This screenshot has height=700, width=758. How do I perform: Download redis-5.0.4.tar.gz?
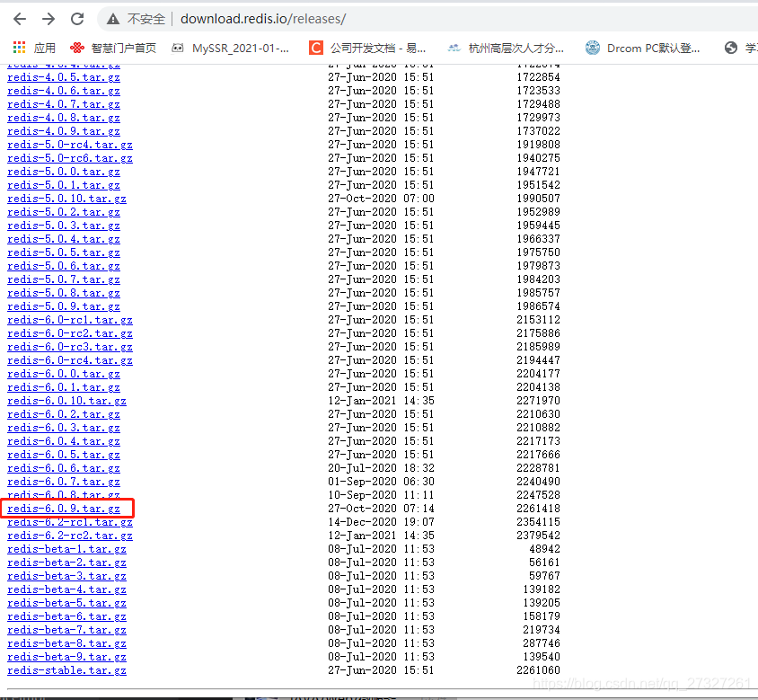point(64,239)
